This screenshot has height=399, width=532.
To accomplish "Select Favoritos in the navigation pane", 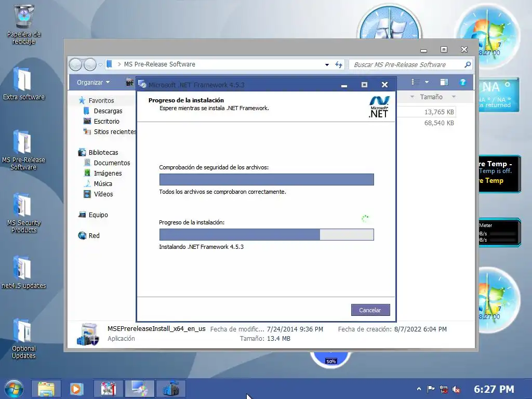I will [101, 100].
